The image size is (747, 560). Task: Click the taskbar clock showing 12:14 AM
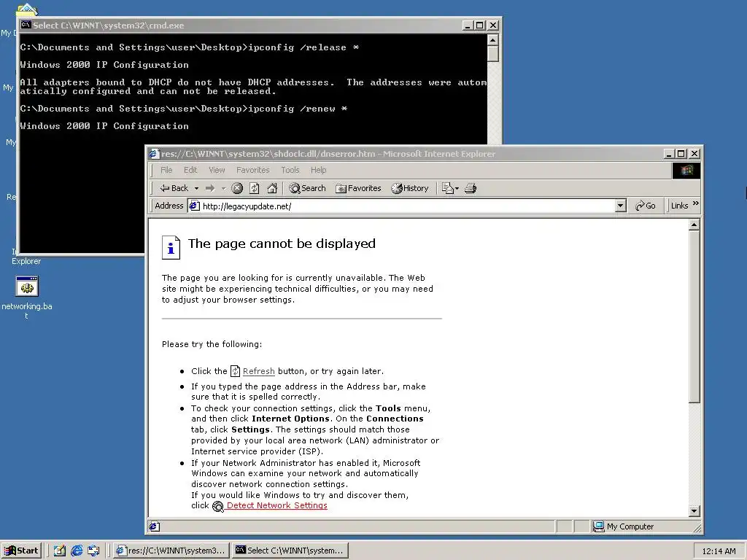pos(719,551)
